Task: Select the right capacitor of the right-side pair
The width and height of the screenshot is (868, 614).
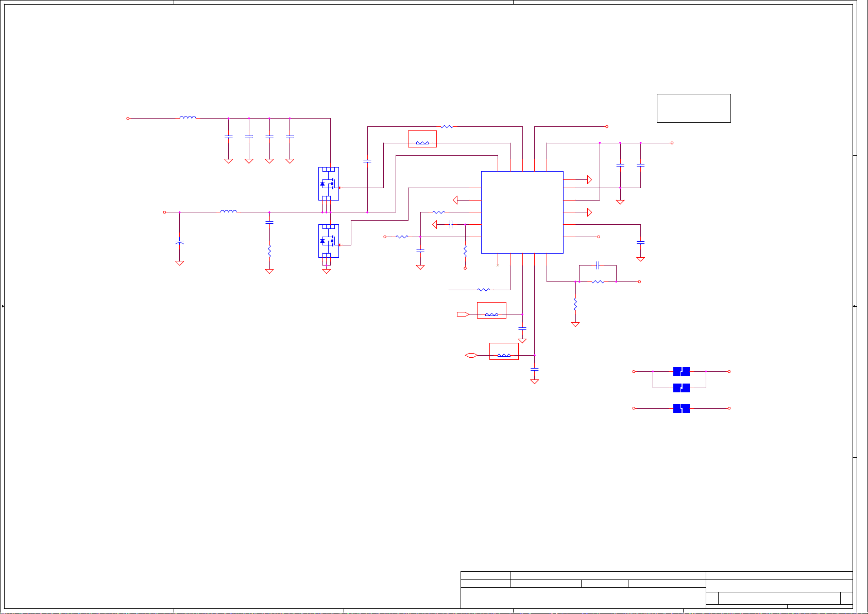Action: [640, 165]
